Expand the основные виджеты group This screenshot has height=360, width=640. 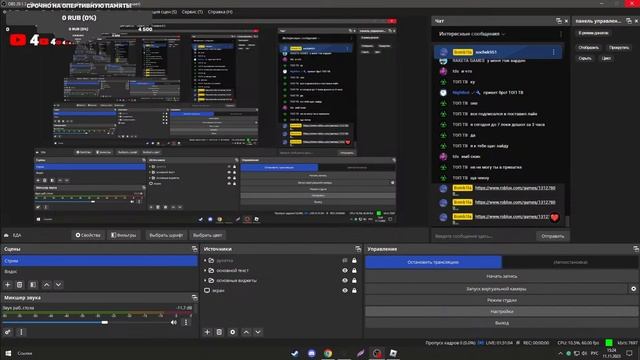pyautogui.click(x=205, y=280)
